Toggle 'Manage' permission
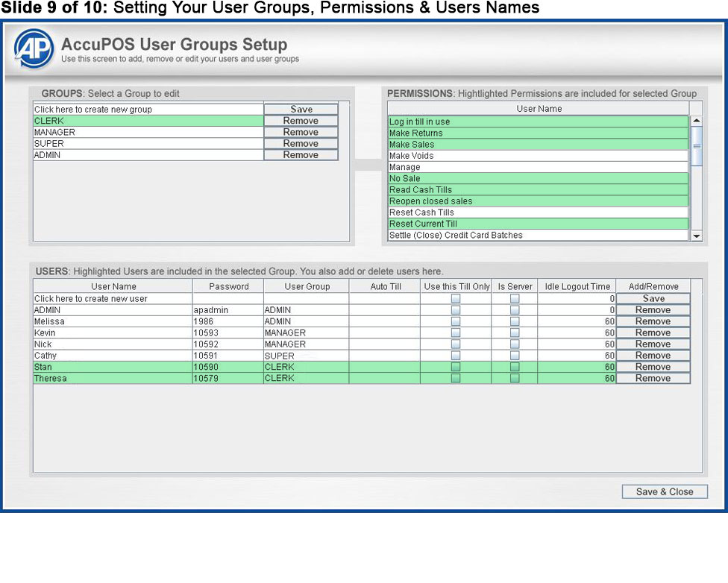 [538, 167]
